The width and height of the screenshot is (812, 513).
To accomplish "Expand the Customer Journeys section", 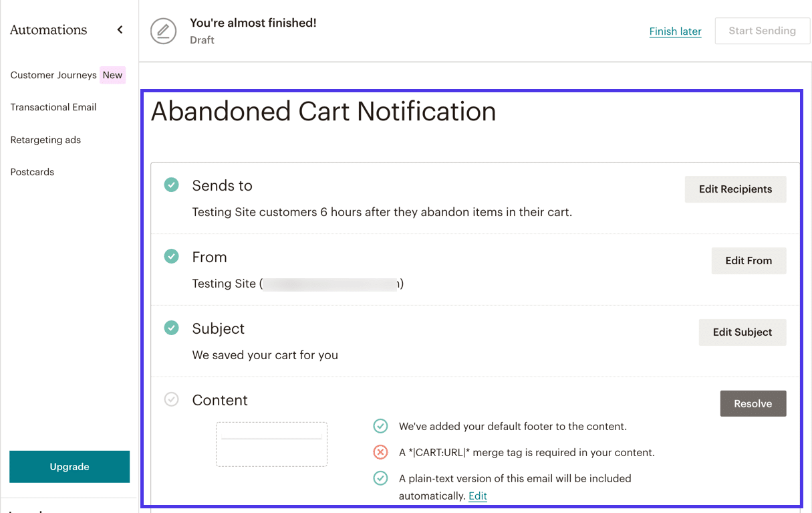I will pos(53,75).
